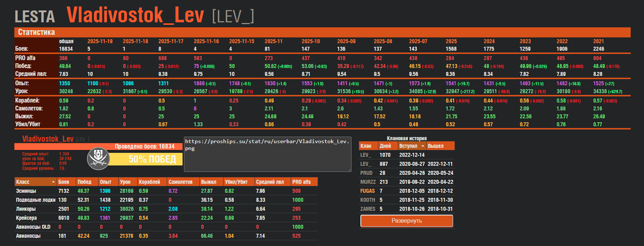Sort clan history by Вышел column
This screenshot has width=644, height=246.
pyautogui.click(x=436, y=146)
